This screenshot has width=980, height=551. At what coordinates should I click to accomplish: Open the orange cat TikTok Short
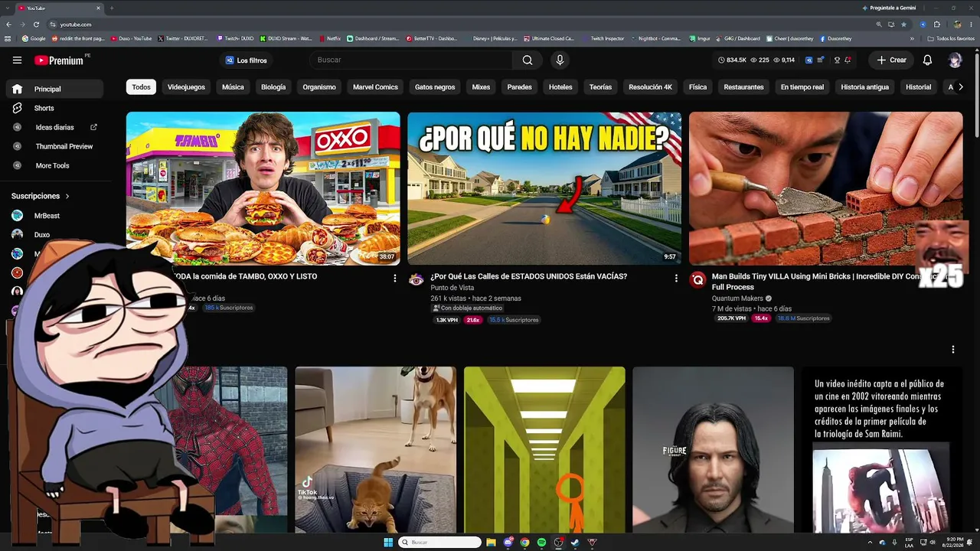pos(375,450)
